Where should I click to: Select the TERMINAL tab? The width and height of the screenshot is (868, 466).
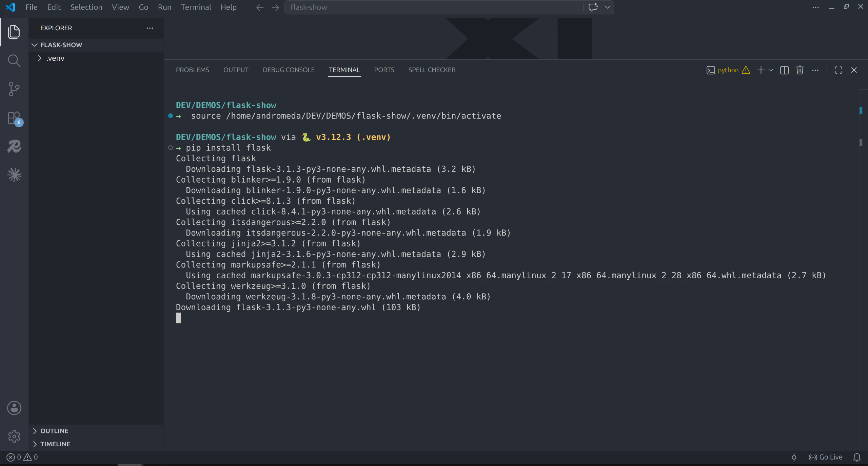coord(344,70)
